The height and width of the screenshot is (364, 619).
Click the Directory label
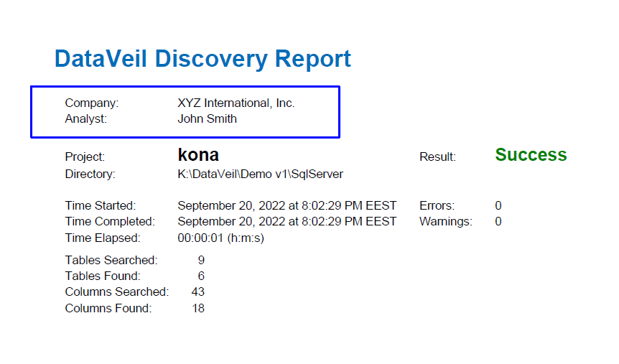90,174
